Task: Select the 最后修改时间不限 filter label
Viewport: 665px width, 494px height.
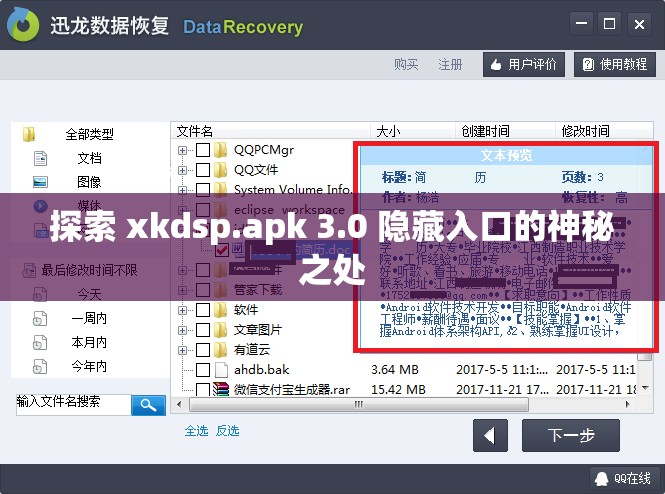Action: (89, 270)
